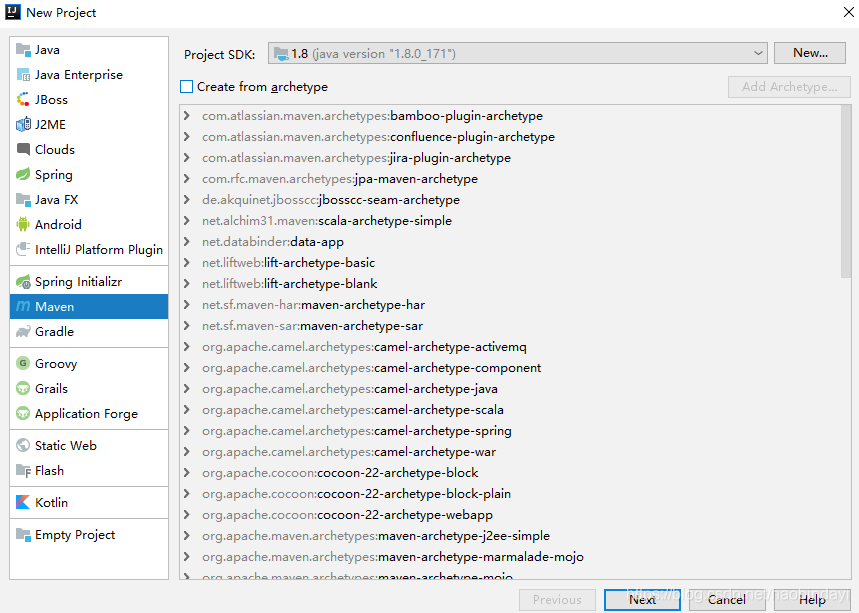Screen dimensions: 859x613
Task: Click the Cancel button
Action: pos(726,600)
